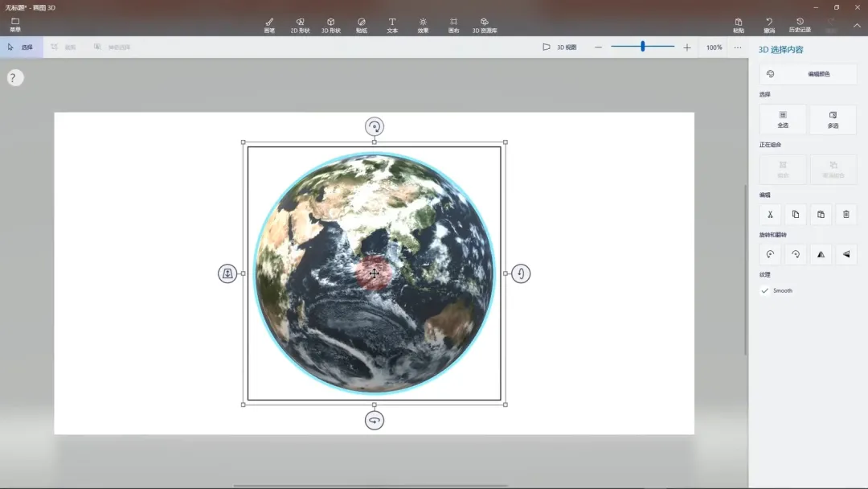Flip the object horizontally
The image size is (868, 489).
tap(821, 254)
